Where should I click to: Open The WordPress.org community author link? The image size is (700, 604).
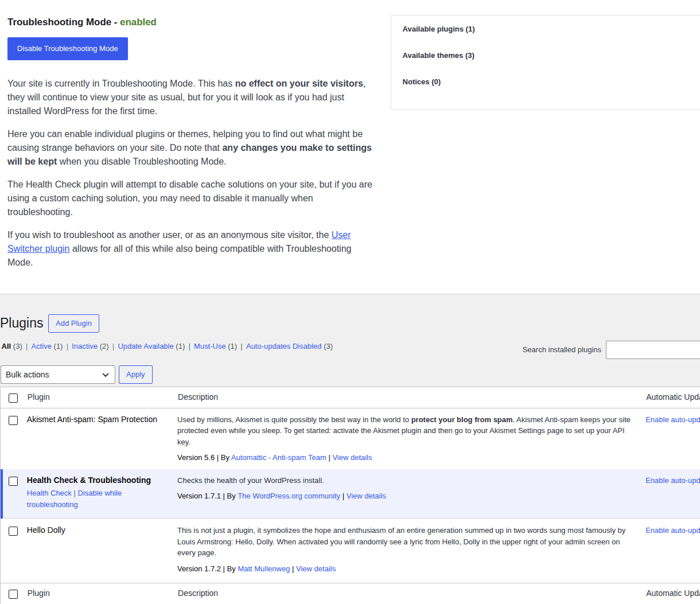coord(289,496)
